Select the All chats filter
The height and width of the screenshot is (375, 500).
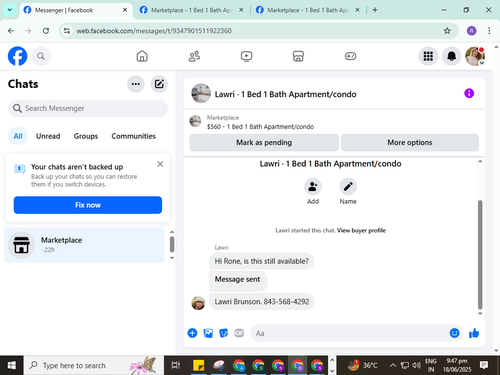coord(18,136)
